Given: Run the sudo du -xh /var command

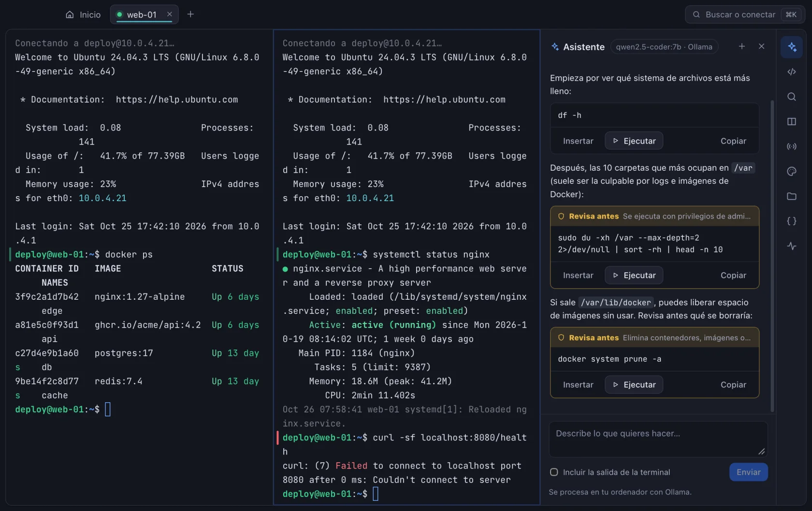Looking at the screenshot, I should tap(634, 276).
